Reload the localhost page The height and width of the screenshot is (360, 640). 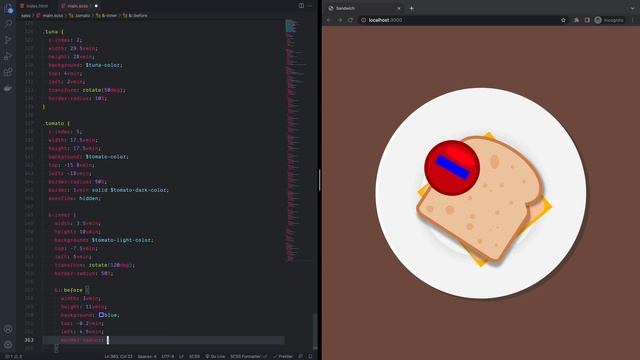[350, 20]
